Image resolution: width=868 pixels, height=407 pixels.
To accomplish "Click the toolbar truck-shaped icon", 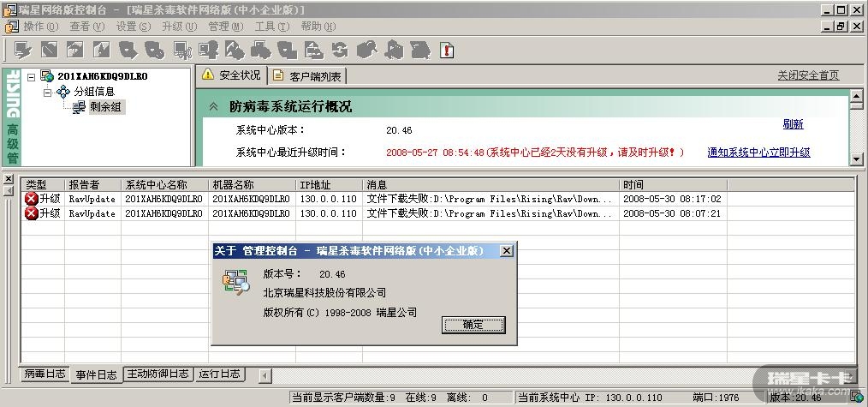I will (261, 50).
